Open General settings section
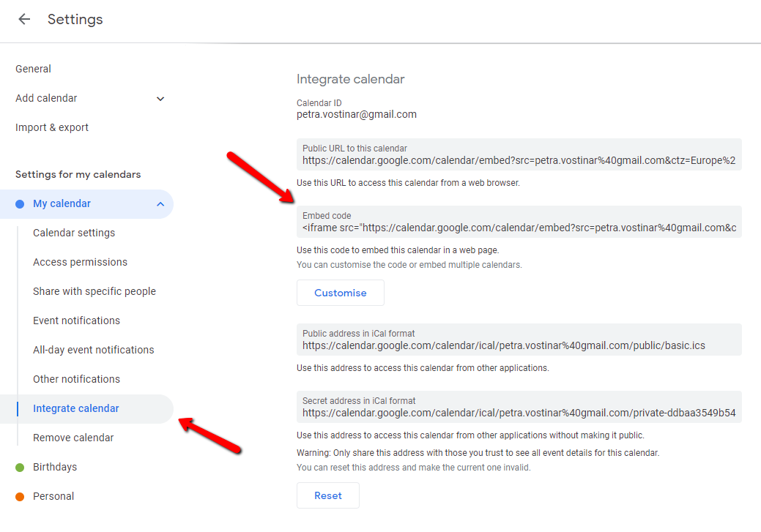 pos(33,69)
